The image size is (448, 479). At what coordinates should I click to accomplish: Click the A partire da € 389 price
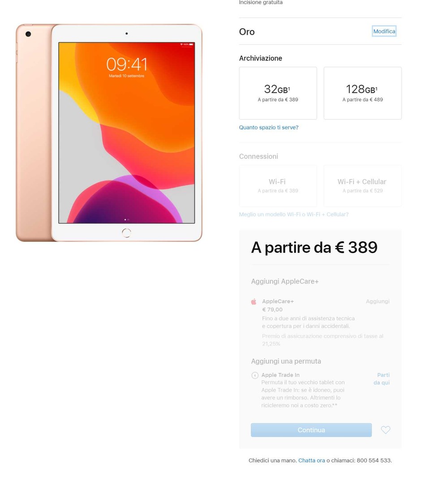(314, 248)
